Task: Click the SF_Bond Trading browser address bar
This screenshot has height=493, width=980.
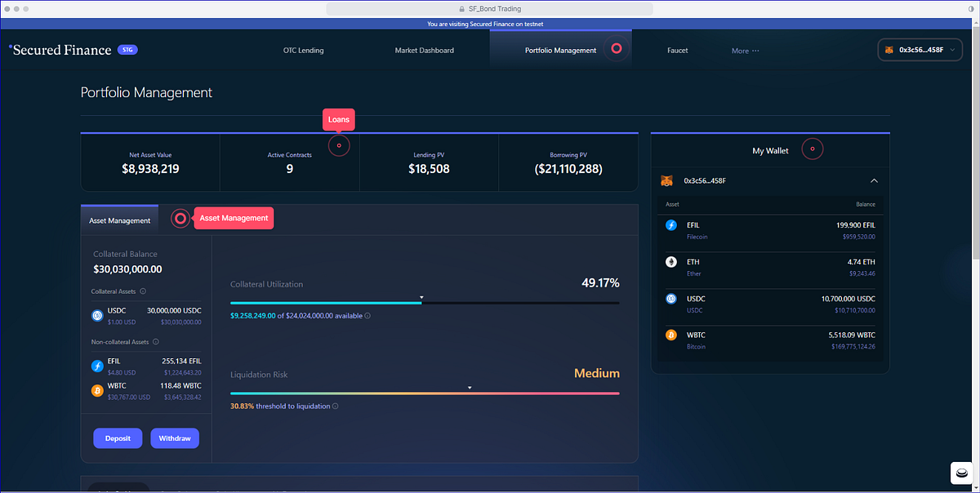Action: click(490, 8)
